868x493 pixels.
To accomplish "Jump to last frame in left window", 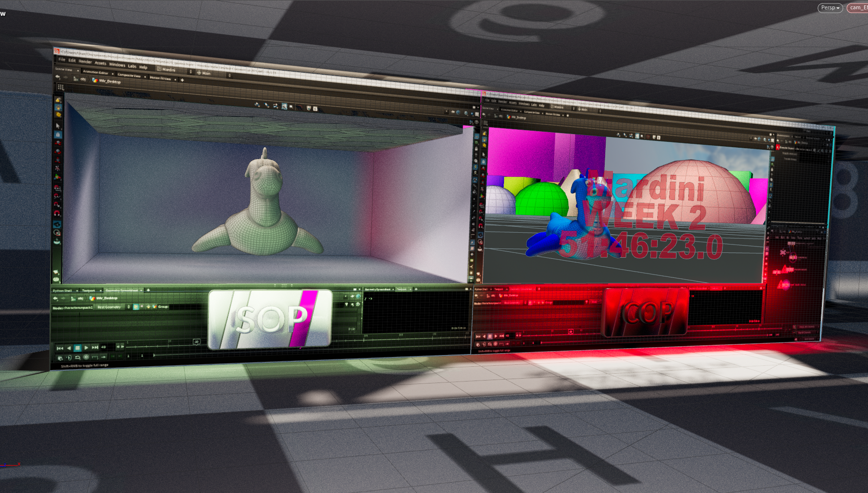I will (95, 347).
